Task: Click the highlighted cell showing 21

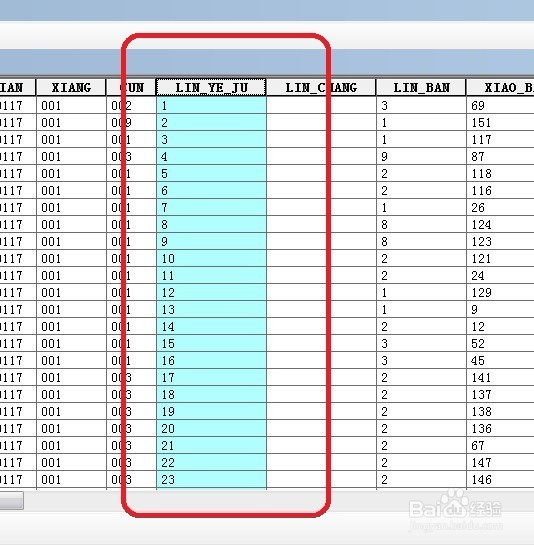Action: [x=211, y=446]
